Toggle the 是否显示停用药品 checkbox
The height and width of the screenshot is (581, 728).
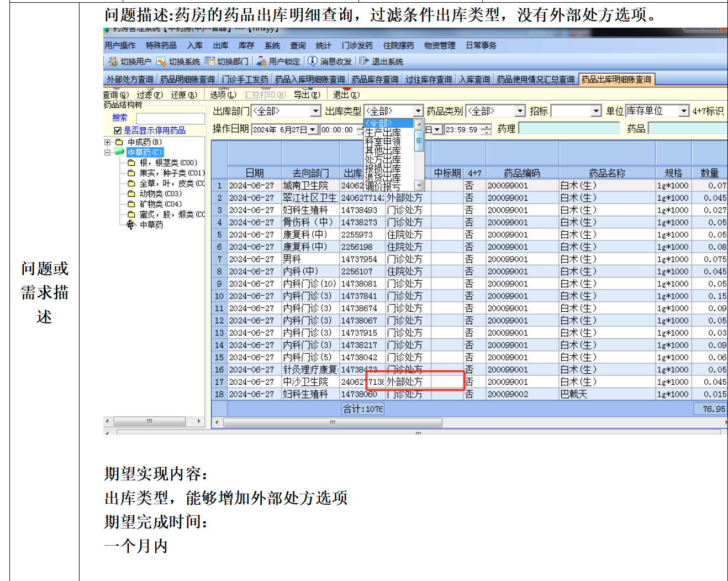click(x=118, y=130)
